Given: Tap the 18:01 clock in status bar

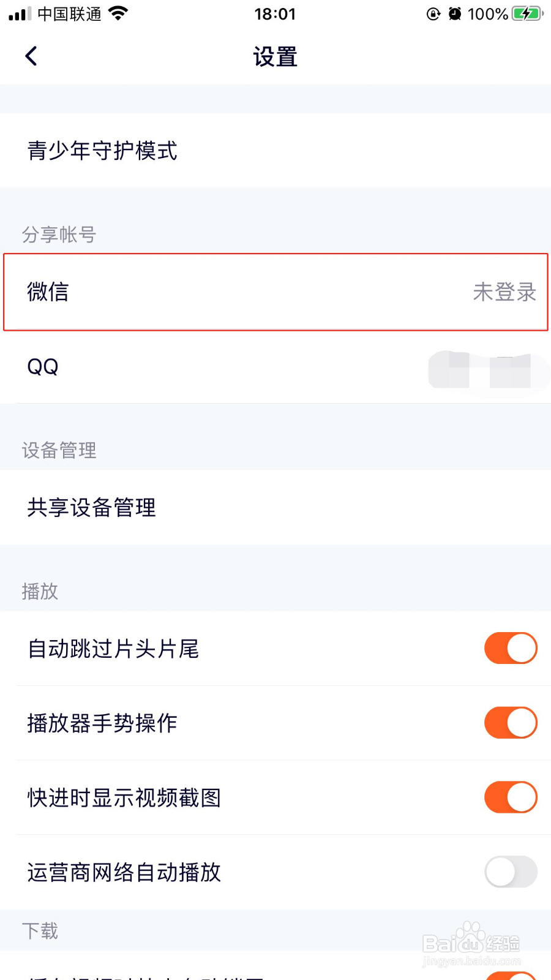Looking at the screenshot, I should [x=275, y=13].
